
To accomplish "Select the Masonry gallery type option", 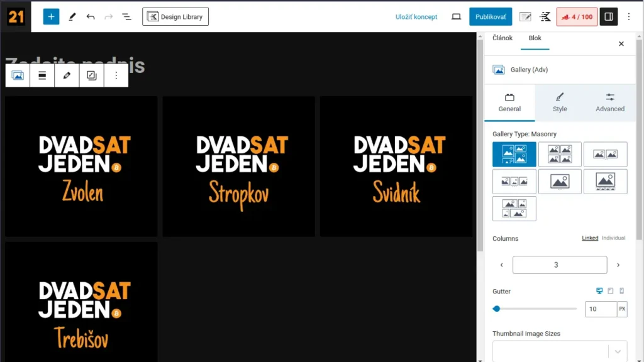I will tap(514, 154).
